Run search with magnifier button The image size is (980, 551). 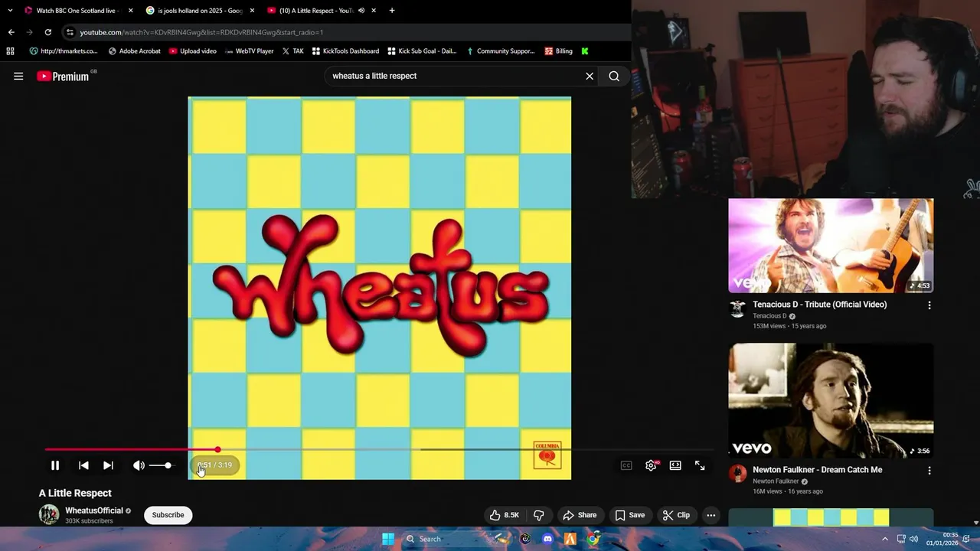coord(614,76)
